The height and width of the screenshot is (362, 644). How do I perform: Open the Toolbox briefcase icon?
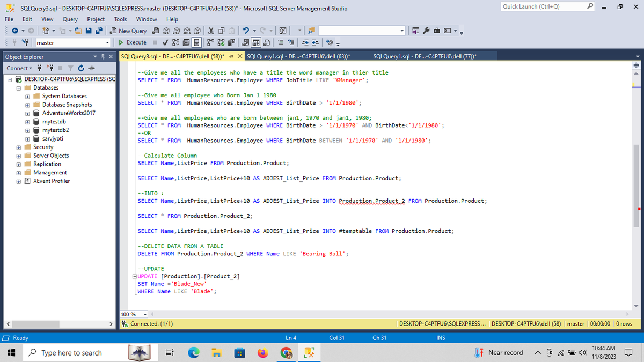[437, 31]
